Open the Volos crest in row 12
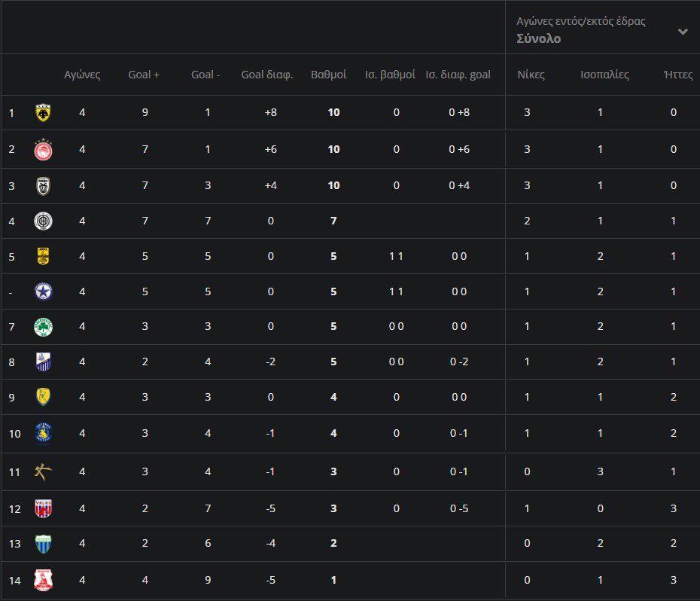This screenshot has width=700, height=601. 43,508
